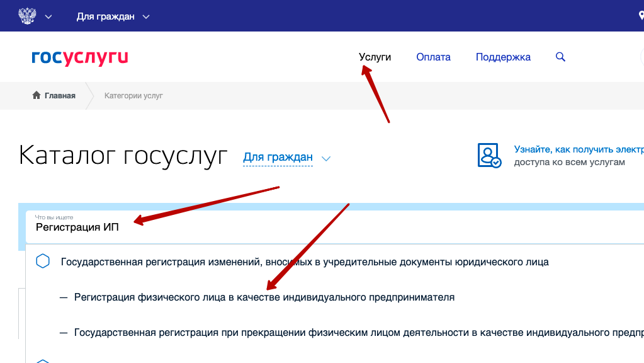644x363 pixels.
Task: Open the "Услуги" menu item
Action: coord(375,57)
